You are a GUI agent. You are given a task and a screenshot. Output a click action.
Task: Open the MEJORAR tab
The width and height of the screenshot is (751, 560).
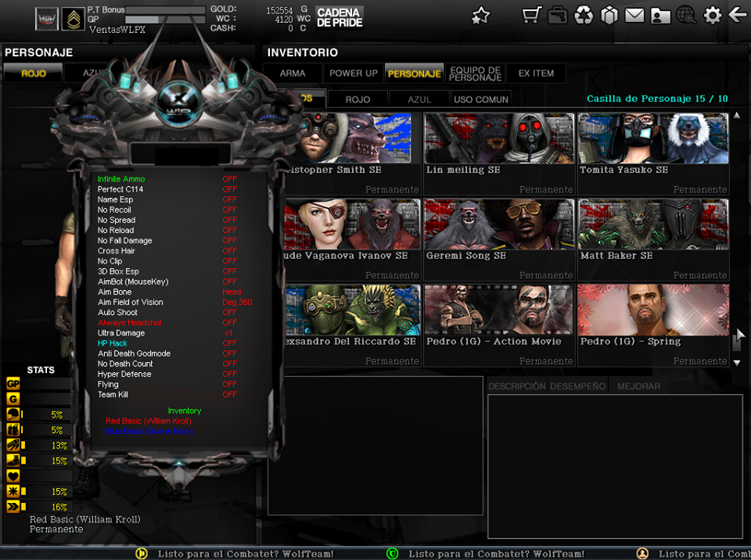(x=638, y=386)
